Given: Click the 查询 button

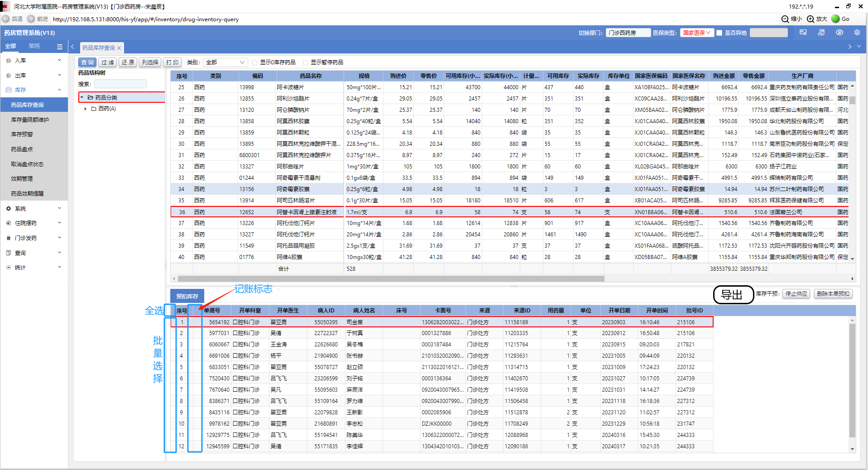Looking at the screenshot, I should tap(87, 62).
